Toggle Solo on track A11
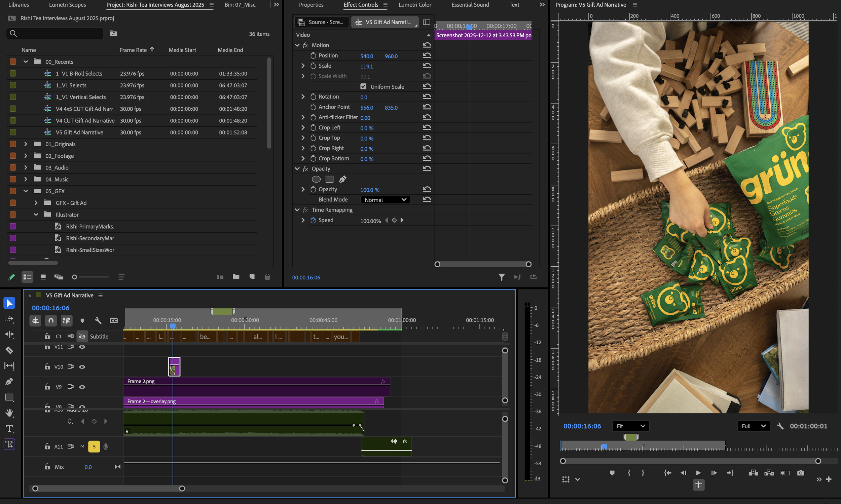This screenshot has width=841, height=504. click(94, 446)
